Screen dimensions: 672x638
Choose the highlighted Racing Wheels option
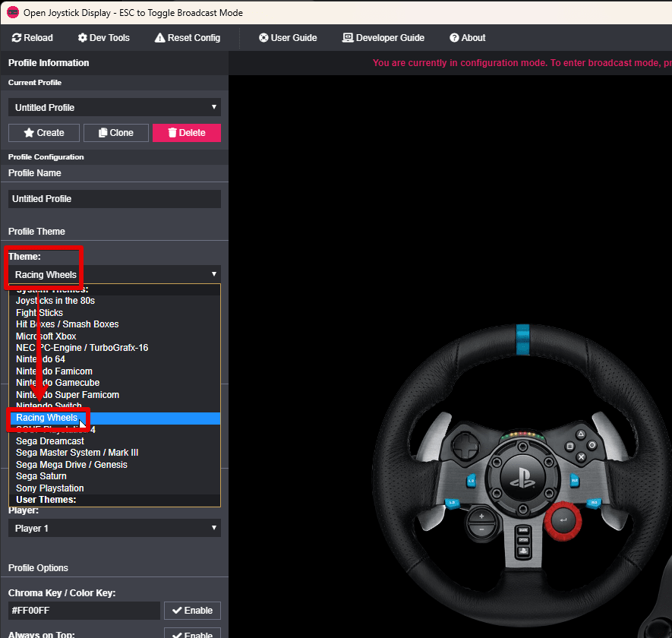click(115, 418)
